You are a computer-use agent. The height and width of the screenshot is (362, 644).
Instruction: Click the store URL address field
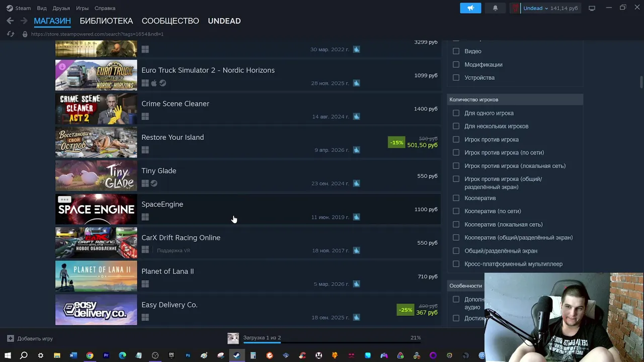tap(97, 34)
